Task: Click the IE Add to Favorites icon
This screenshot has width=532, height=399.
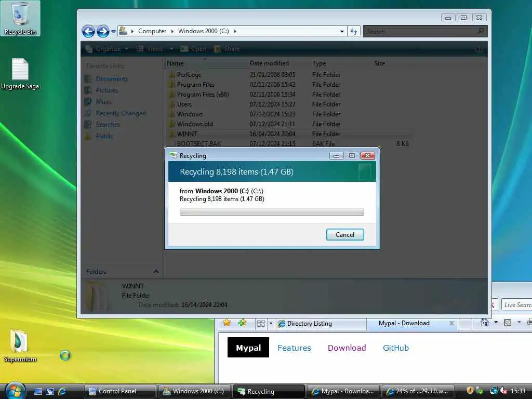Action: pos(242,323)
